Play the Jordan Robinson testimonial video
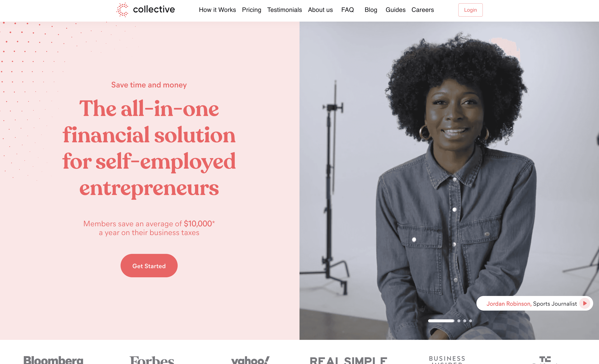This screenshot has height=364, width=599. (x=585, y=303)
